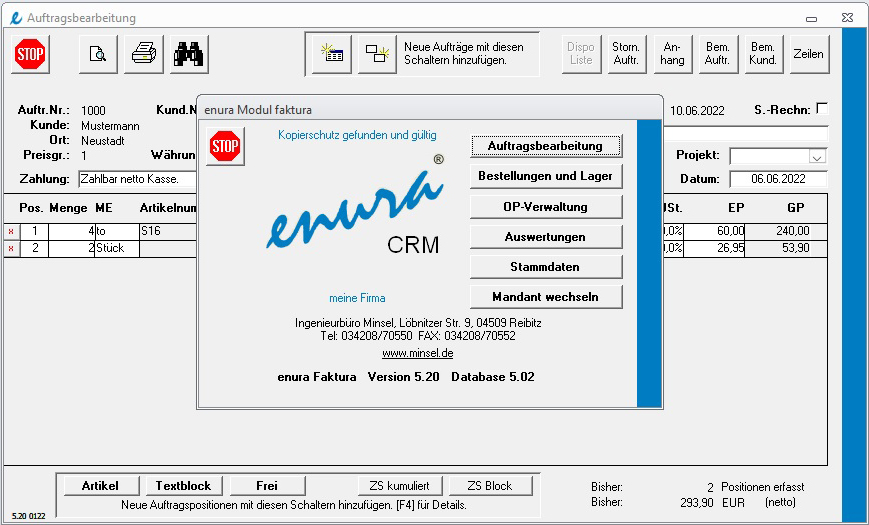Click the GP column header
The height and width of the screenshot is (525, 869).
[795, 208]
